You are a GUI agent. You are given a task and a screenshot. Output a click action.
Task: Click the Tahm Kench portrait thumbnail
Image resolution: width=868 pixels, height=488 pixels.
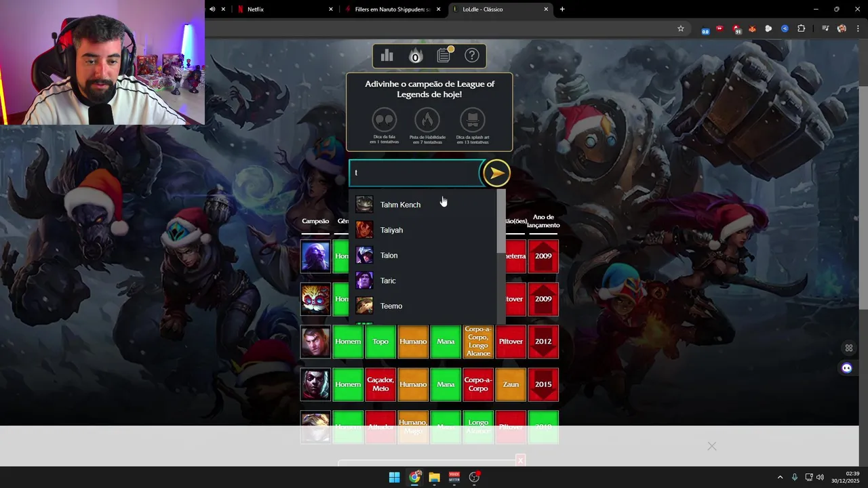(365, 205)
